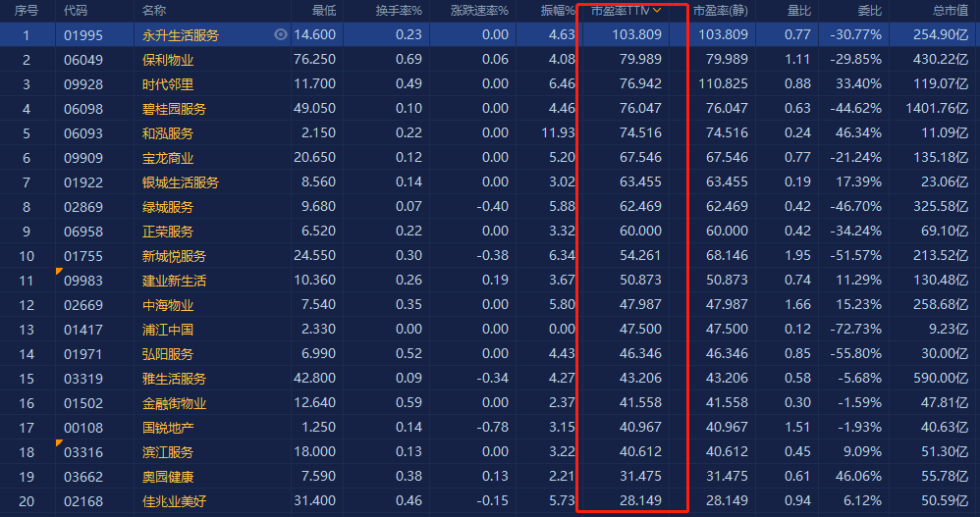Click the stock code 00108
This screenshot has width=980, height=517.
tap(83, 428)
